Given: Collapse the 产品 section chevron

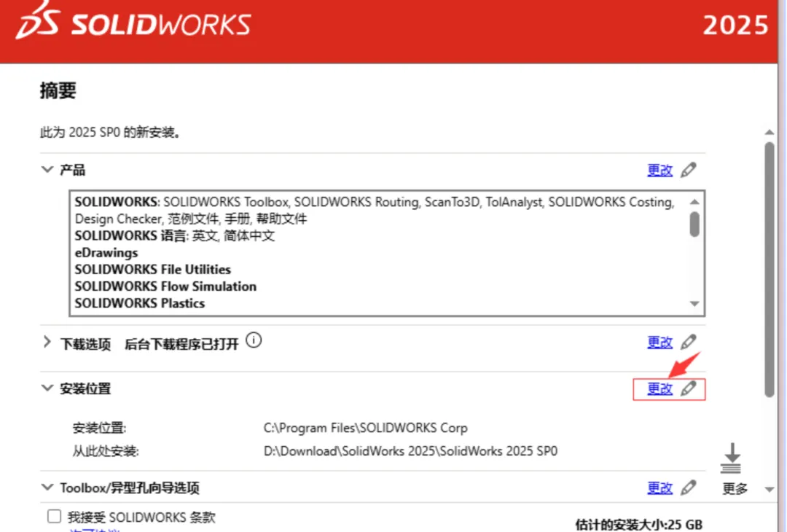Looking at the screenshot, I should 47,170.
